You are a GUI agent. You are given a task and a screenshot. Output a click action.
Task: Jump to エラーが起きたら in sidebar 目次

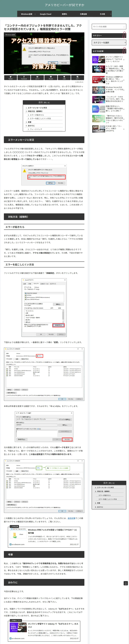coord(104,495)
